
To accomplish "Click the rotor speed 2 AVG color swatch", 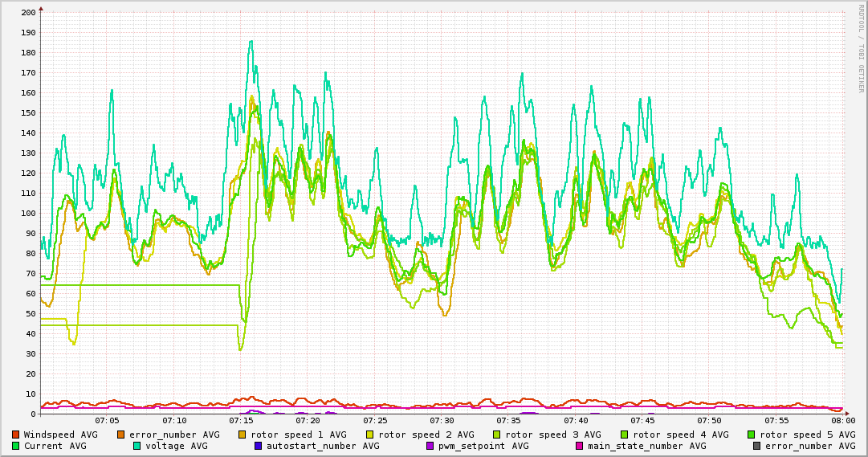I will (x=370, y=435).
